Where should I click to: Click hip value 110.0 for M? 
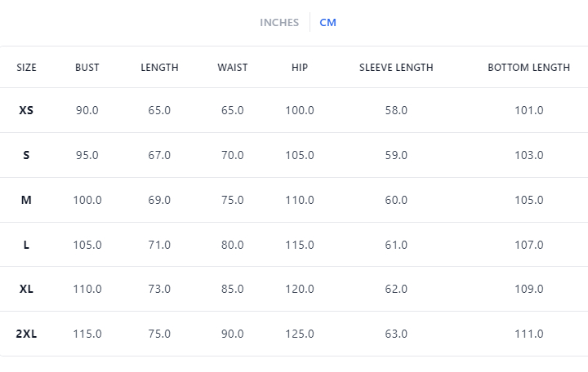pos(300,200)
